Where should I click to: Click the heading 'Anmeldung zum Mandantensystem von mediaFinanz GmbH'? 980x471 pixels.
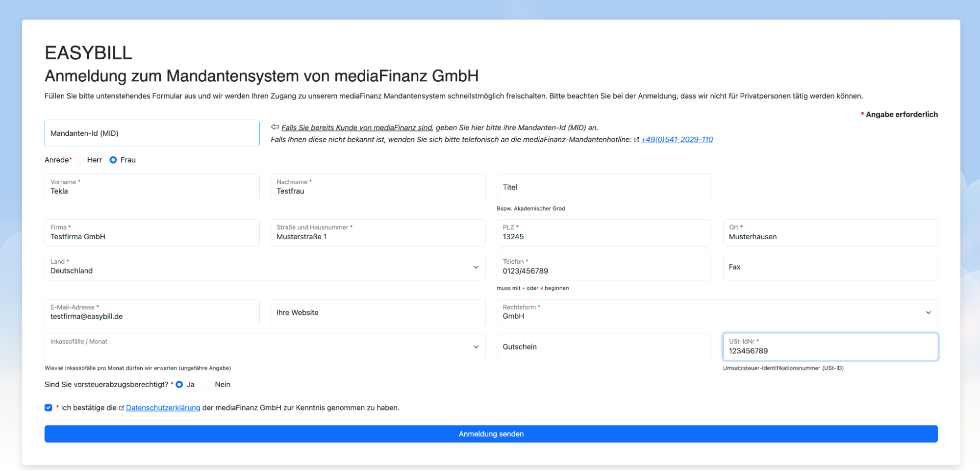tap(262, 76)
